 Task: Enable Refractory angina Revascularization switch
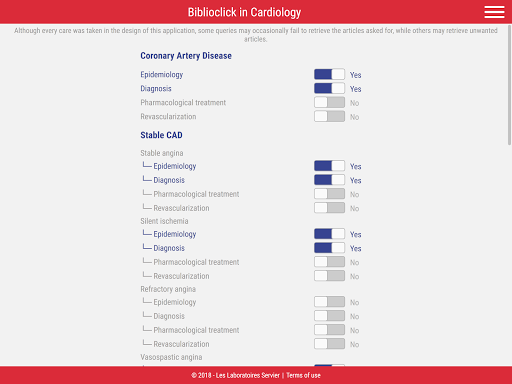point(329,344)
